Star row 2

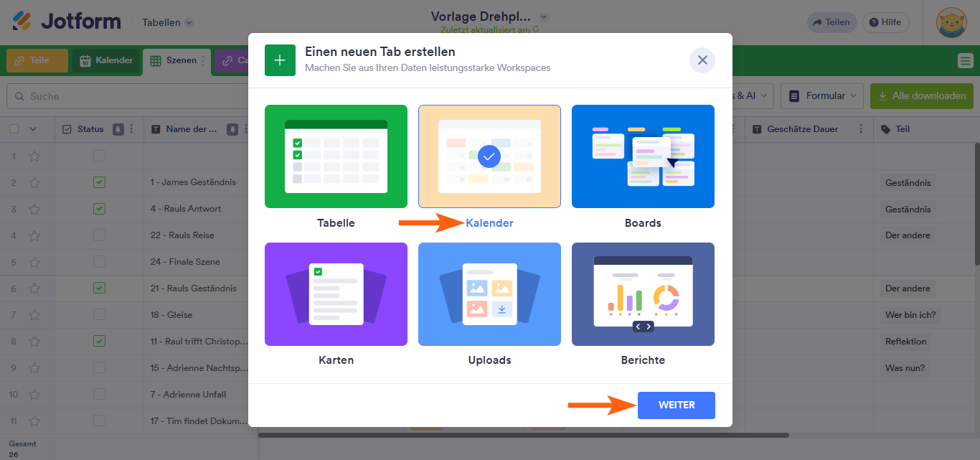[x=34, y=182]
